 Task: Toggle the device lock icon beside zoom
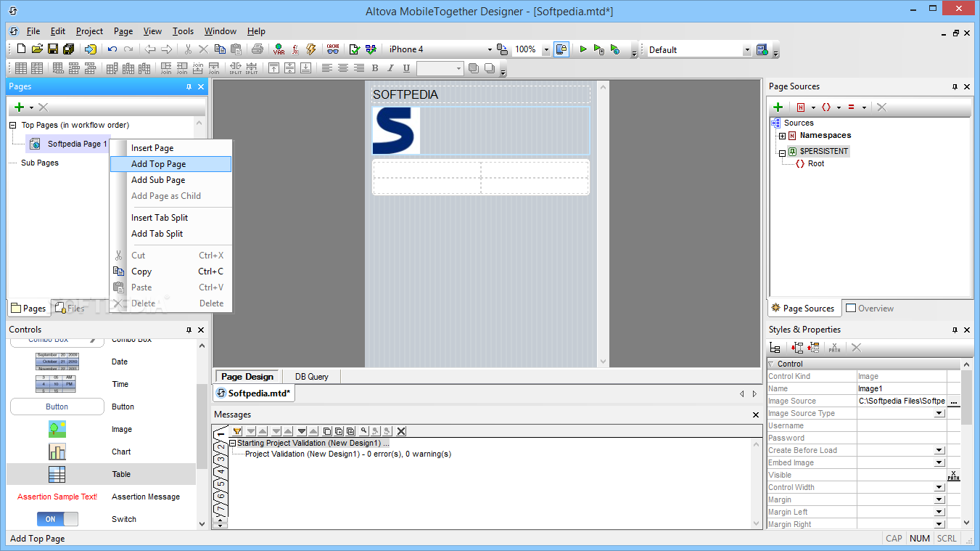click(561, 49)
